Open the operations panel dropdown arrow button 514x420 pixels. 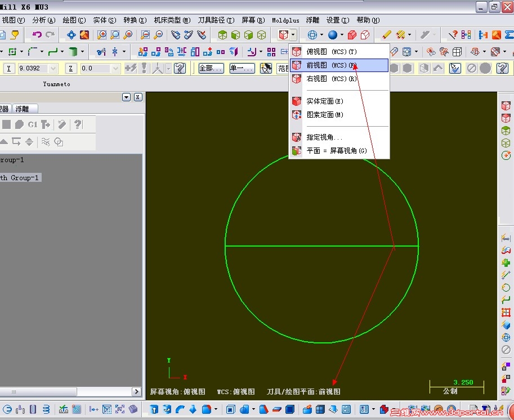pyautogui.click(x=126, y=97)
